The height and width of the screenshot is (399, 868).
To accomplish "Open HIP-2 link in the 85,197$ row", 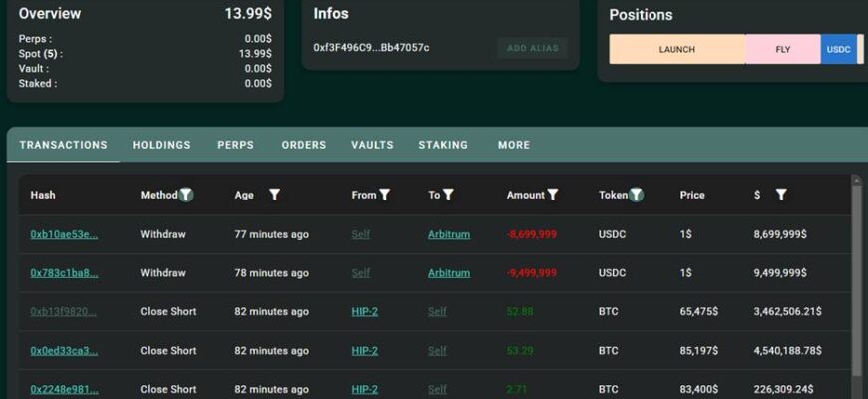I will click(365, 351).
